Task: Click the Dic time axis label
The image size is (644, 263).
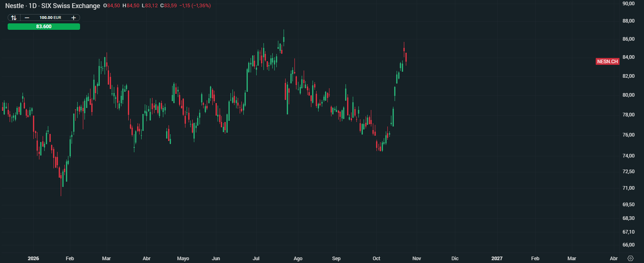Action: (x=455, y=259)
